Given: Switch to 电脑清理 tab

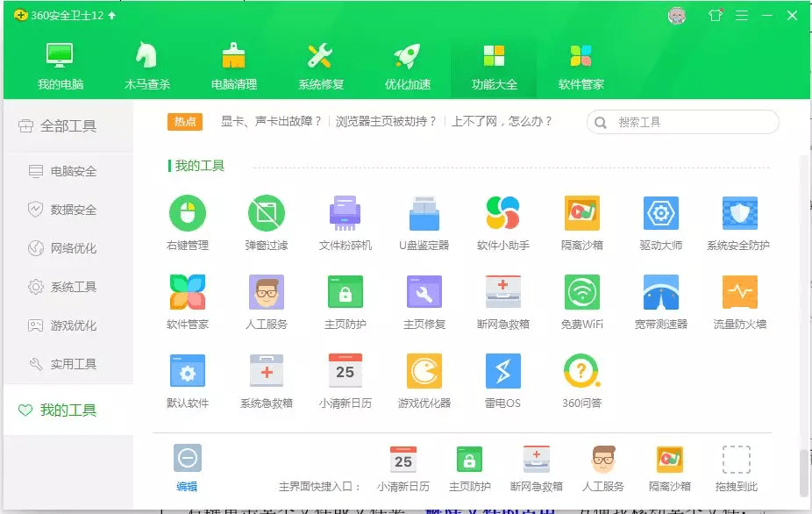Looking at the screenshot, I should point(233,67).
